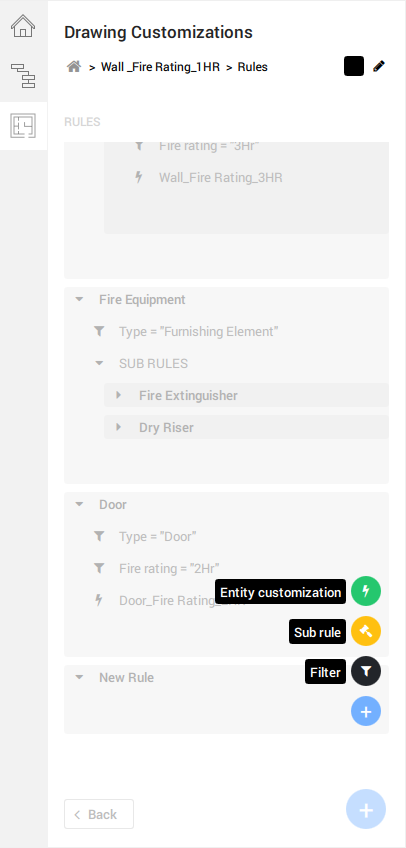This screenshot has height=848, width=406.
Task: Collapse the SUB RULES section
Action: [x=99, y=363]
